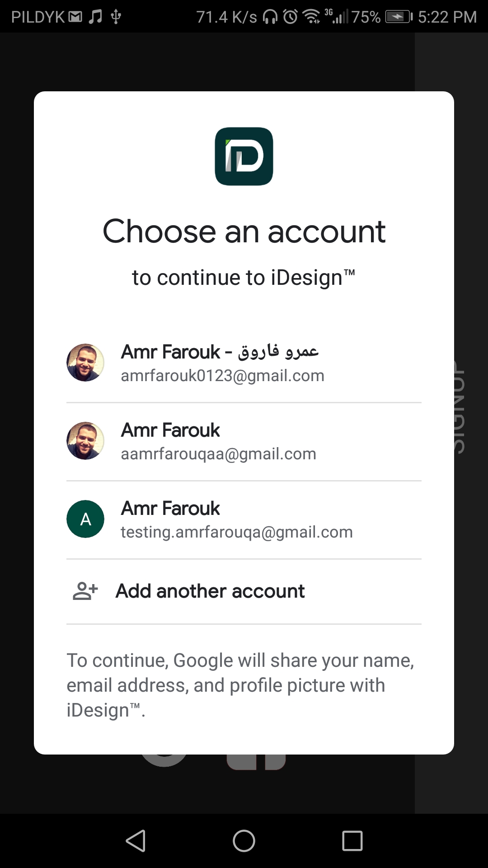
Task: Tap the USB status bar icon
Action: point(116,17)
